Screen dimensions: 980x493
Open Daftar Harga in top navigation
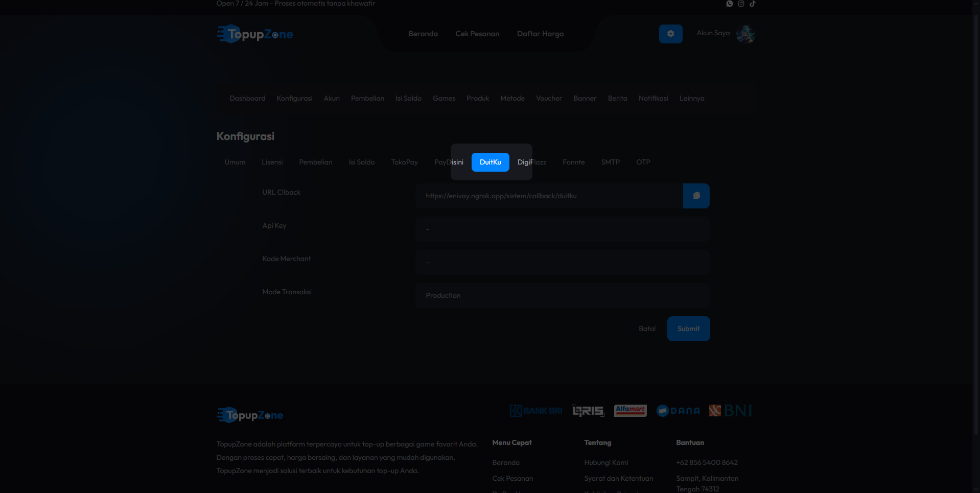tap(540, 34)
